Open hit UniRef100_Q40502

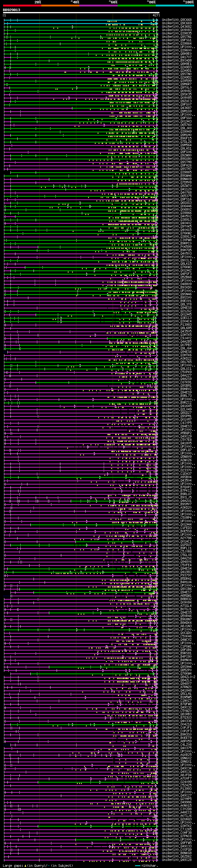click(x=177, y=216)
